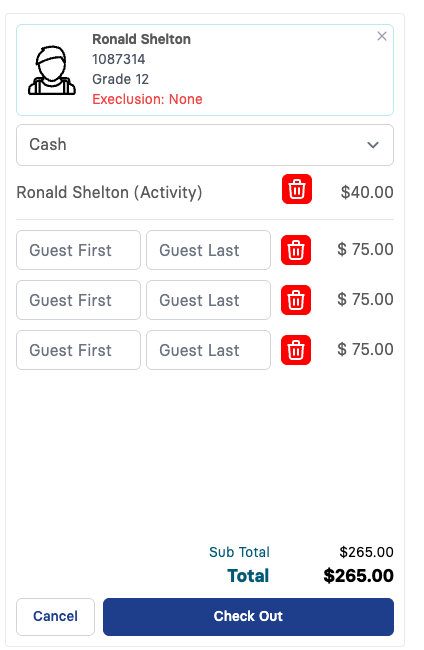Focus Guest First field in third row

[x=78, y=350]
